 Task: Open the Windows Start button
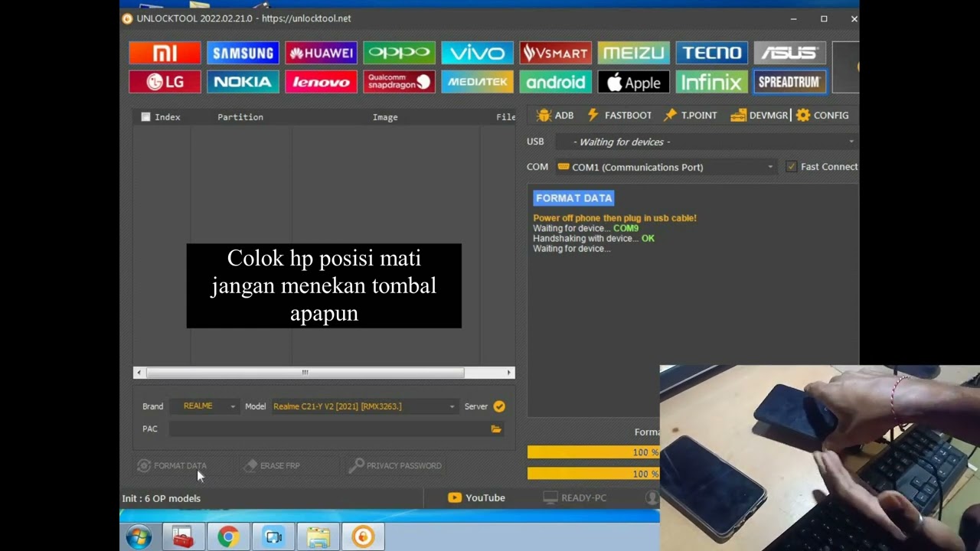(139, 537)
